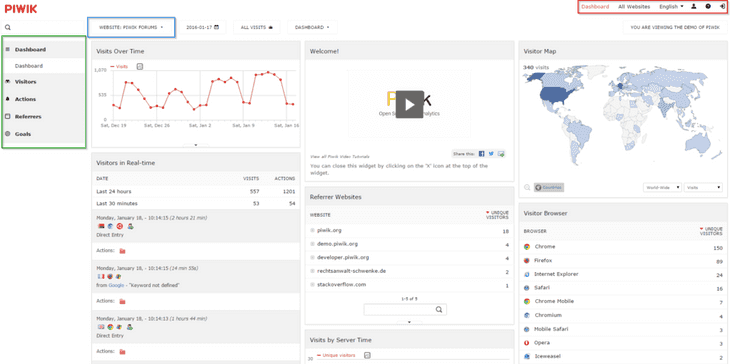The image size is (730, 364).
Task: Click the search magnifier icon above sidebar
Action: click(8, 27)
